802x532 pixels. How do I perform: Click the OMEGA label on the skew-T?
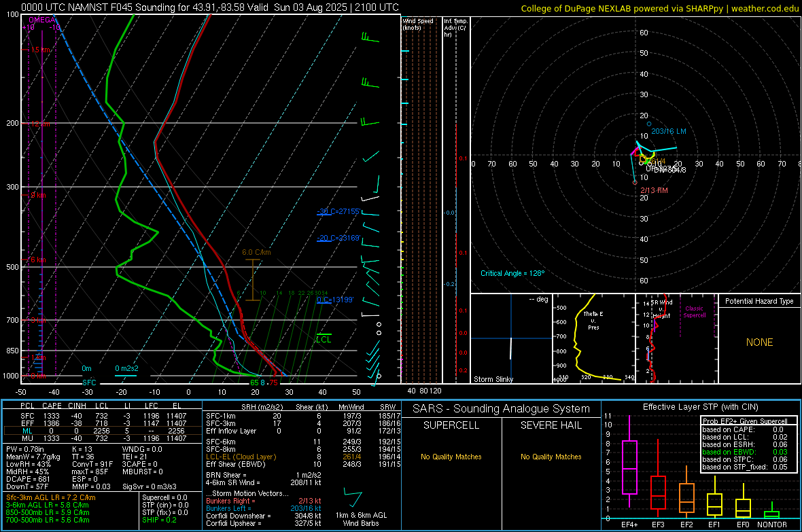pos(42,20)
